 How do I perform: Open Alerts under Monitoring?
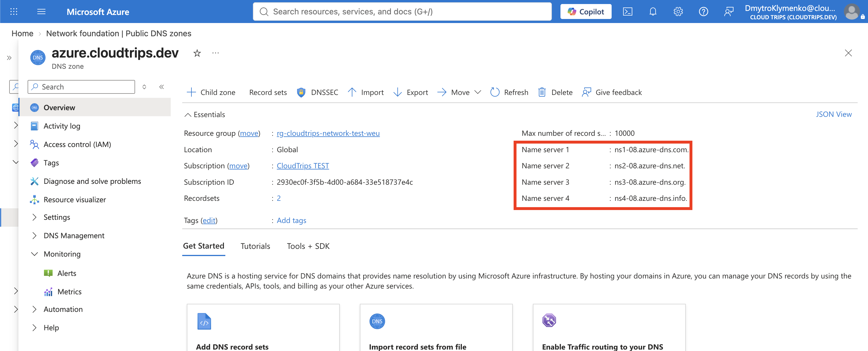click(66, 273)
